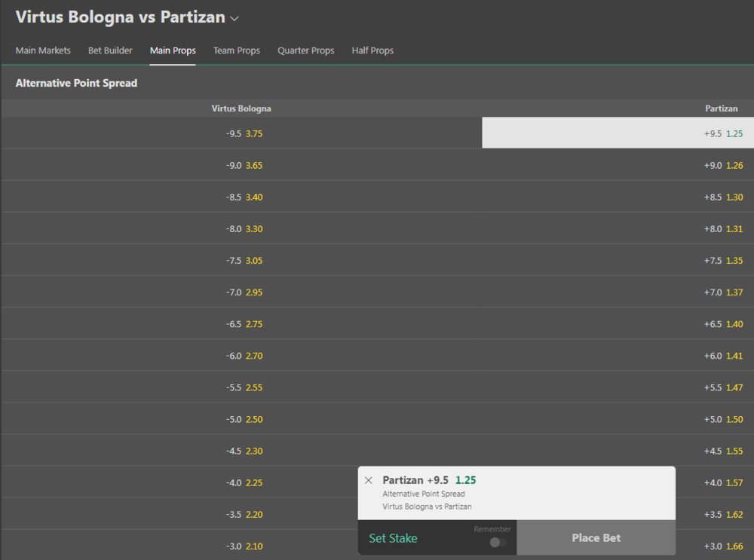This screenshot has height=560, width=754.
Task: Open the Team Props tab
Action: pos(237,50)
